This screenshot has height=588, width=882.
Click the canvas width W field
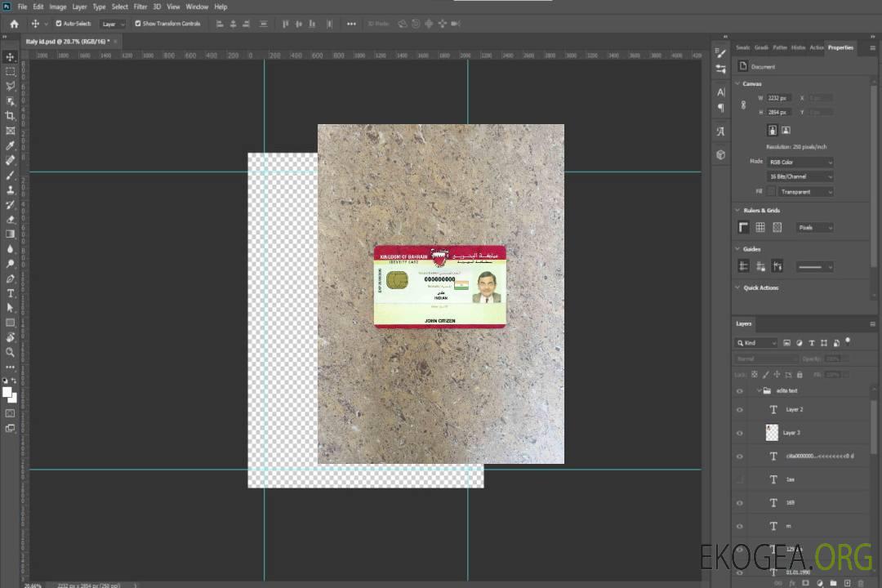778,98
